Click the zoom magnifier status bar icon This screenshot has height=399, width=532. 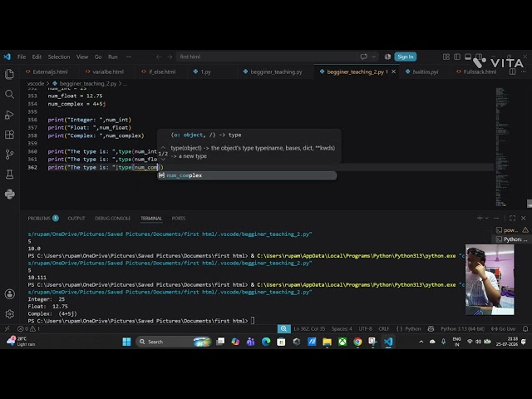pos(283,329)
